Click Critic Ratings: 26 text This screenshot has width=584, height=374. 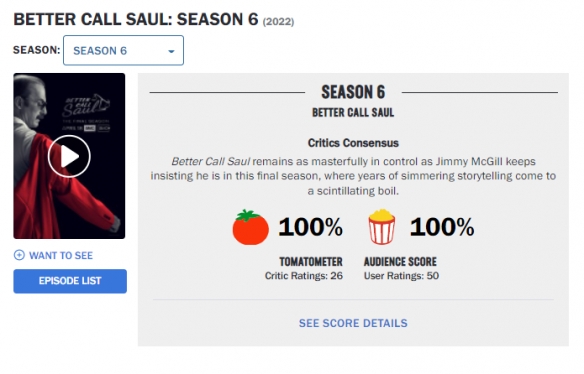[304, 276]
